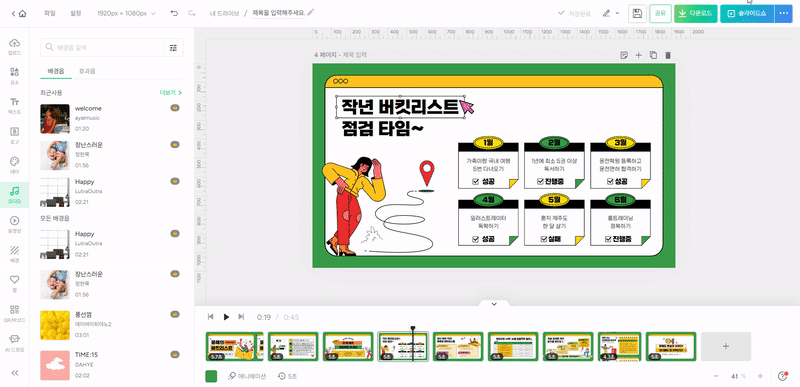This screenshot has width=800, height=387.
Task: Open audio filter settings icon
Action: point(173,48)
